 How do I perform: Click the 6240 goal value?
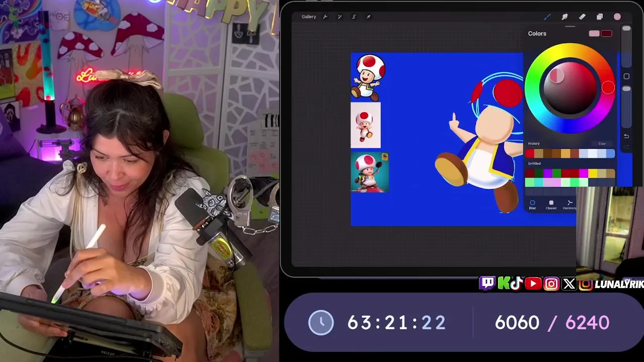pos(587,323)
